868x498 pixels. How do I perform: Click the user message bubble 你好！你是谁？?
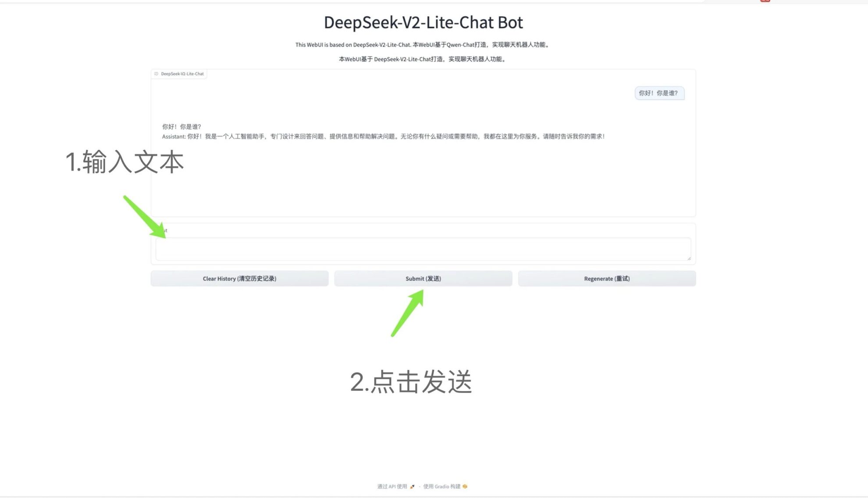click(658, 93)
